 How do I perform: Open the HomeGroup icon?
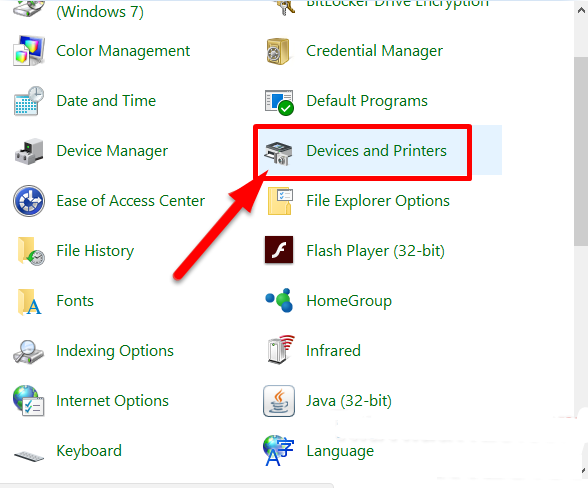click(x=279, y=300)
